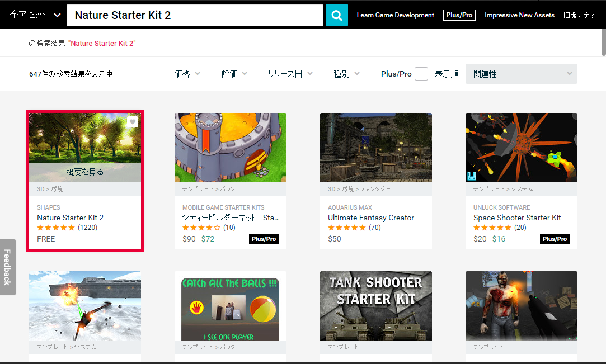
Task: Click the Tank Shooter Starter Kit thumbnail
Action: (376, 306)
